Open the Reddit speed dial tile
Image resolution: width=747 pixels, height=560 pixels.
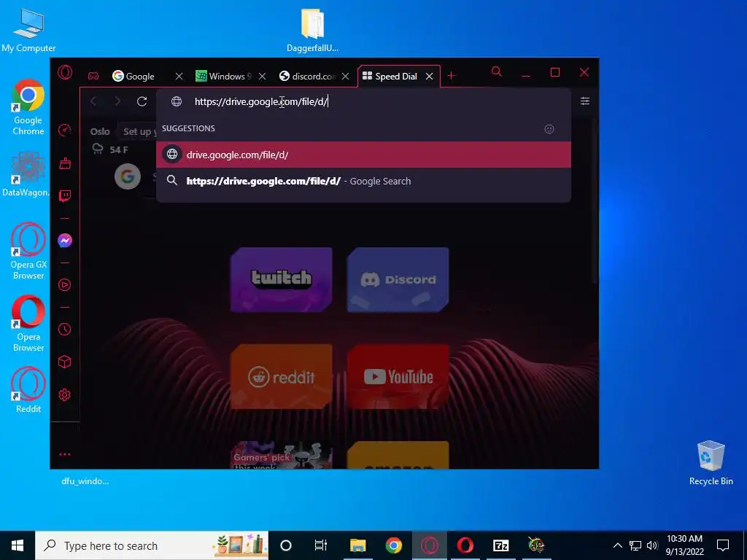tap(281, 377)
